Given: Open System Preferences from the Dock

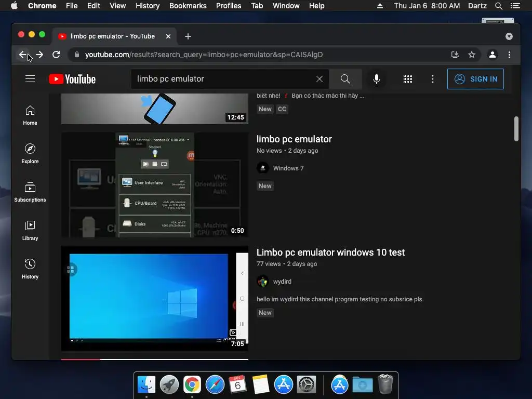Looking at the screenshot, I should (307, 385).
